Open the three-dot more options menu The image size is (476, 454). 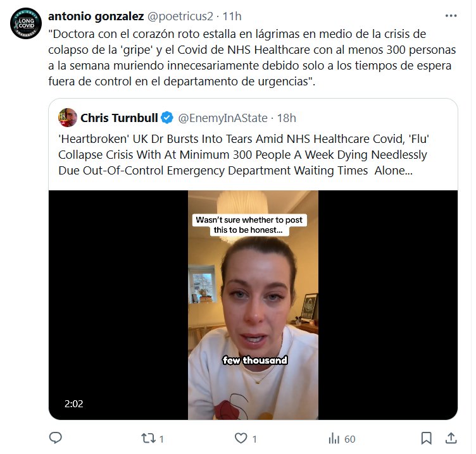tap(451, 16)
